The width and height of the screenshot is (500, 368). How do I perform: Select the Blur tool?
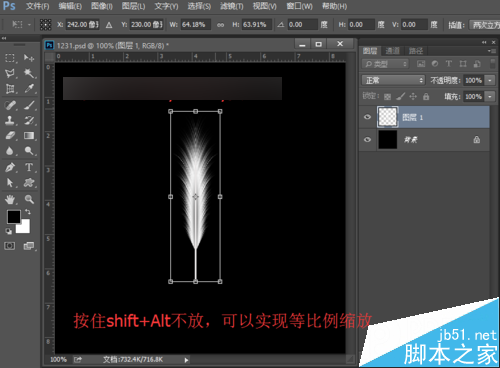10,151
